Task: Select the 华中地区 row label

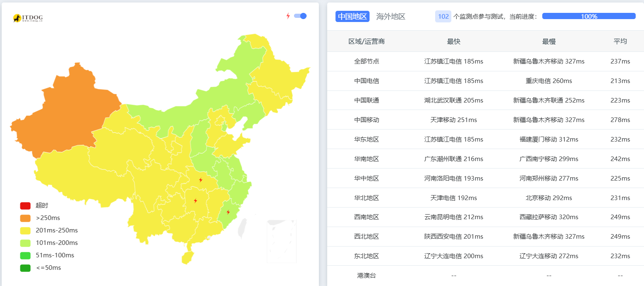Action: pos(367,178)
